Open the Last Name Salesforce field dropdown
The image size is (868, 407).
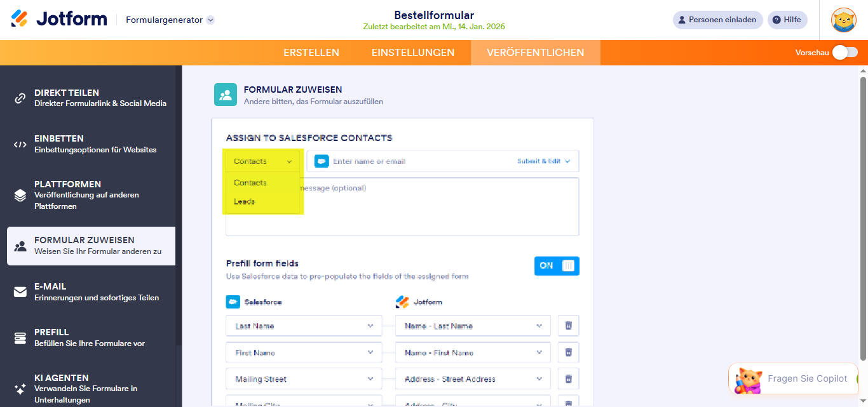point(304,326)
